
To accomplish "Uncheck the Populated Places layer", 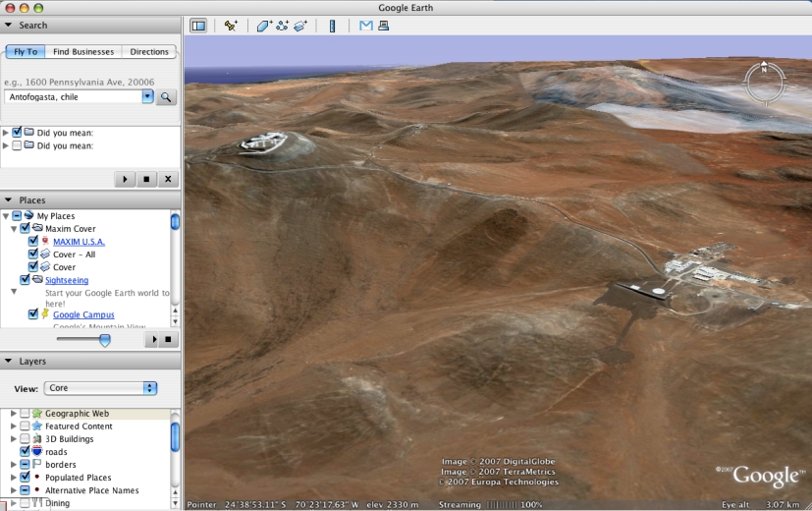I will (25, 477).
